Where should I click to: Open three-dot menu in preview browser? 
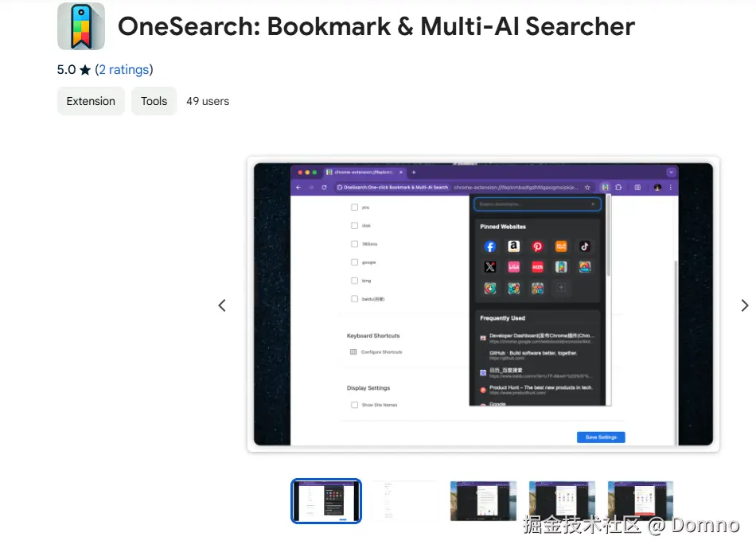(x=671, y=188)
